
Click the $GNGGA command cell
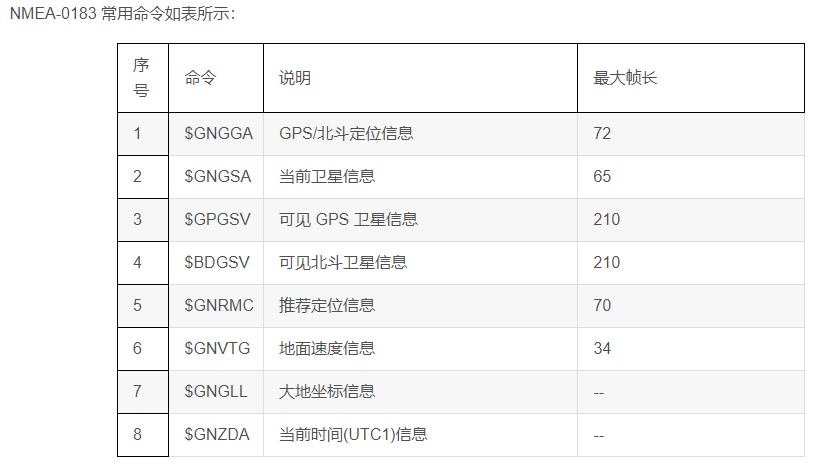(218, 133)
